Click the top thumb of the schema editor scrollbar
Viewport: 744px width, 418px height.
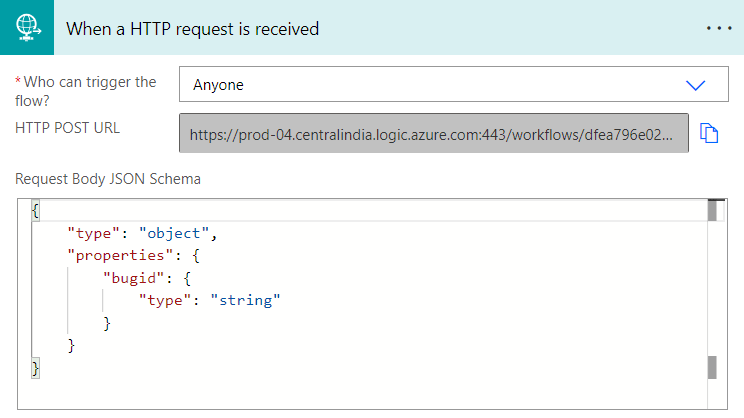(x=713, y=210)
